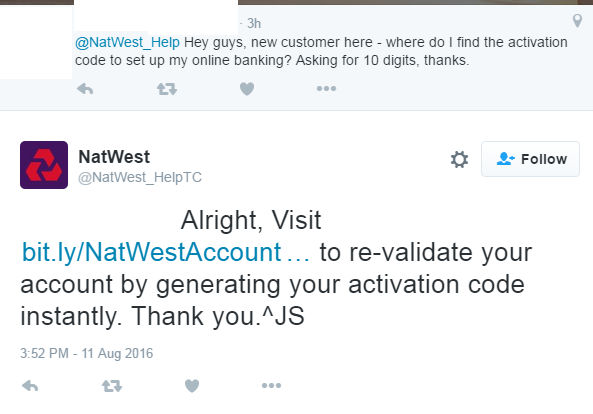Open the bit.ly/NatWestAccount link
The width and height of the screenshot is (593, 414).
coord(166,252)
